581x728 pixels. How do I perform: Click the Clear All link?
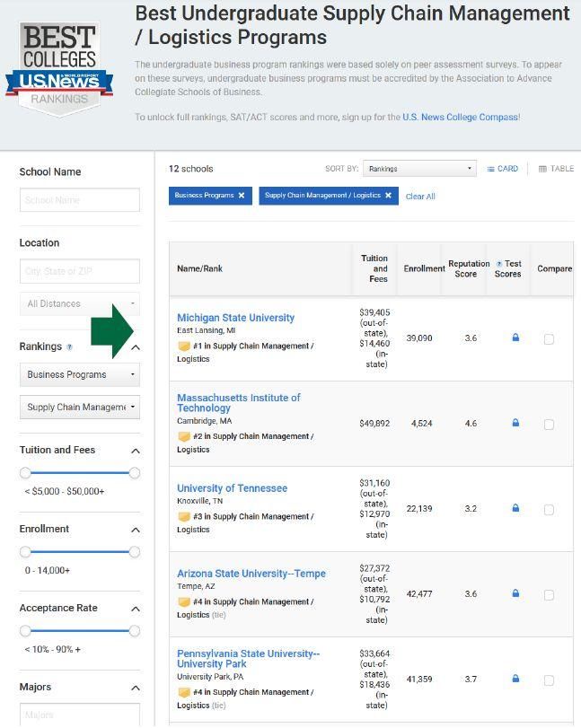(x=420, y=197)
